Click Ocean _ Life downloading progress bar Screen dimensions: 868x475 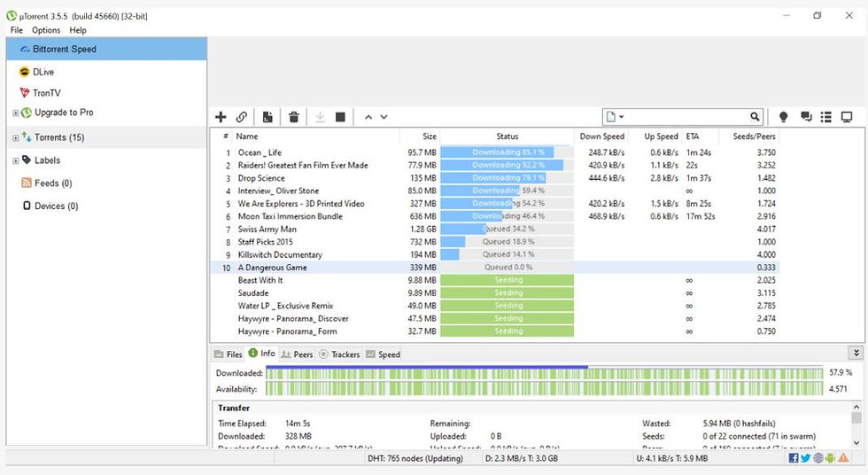[507, 152]
